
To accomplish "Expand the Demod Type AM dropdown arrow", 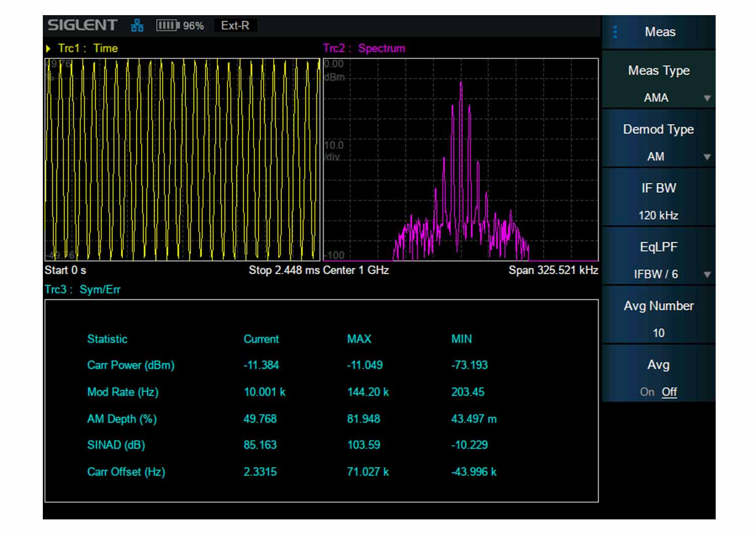I will (707, 157).
